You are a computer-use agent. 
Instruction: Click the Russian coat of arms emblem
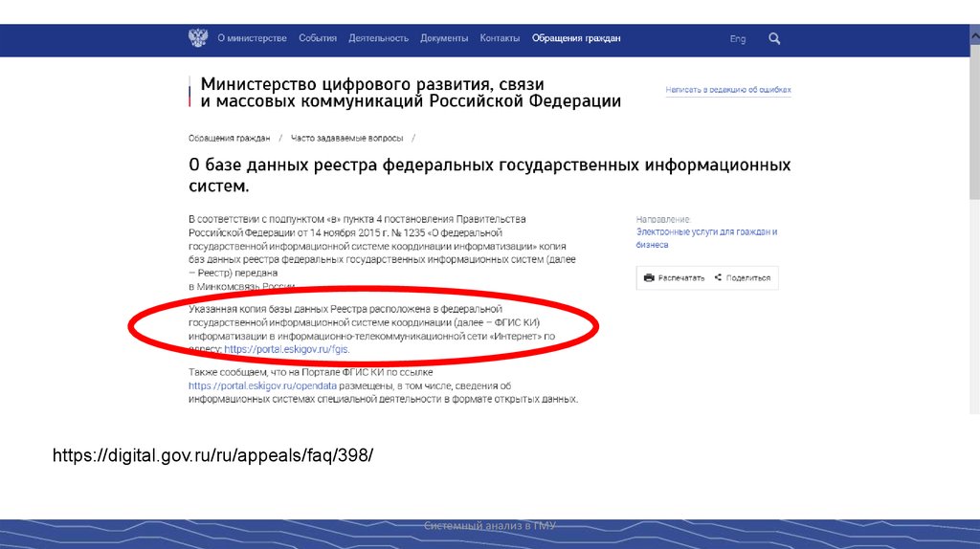coord(197,38)
